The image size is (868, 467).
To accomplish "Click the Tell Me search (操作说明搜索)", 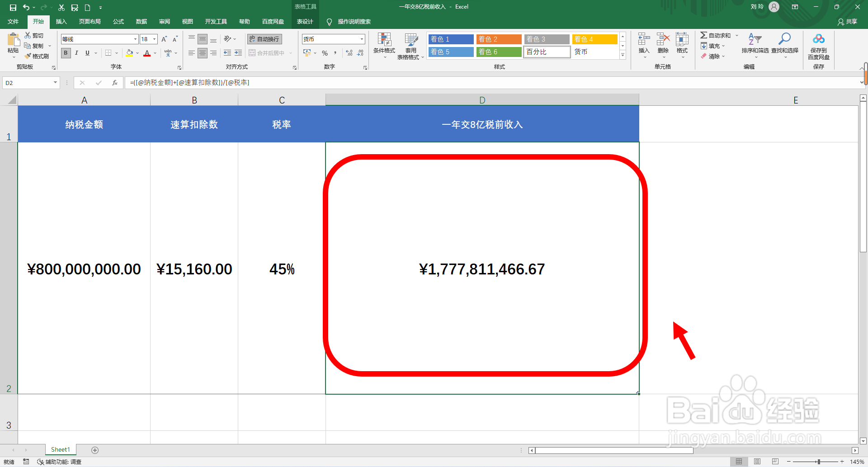I will tap(349, 22).
